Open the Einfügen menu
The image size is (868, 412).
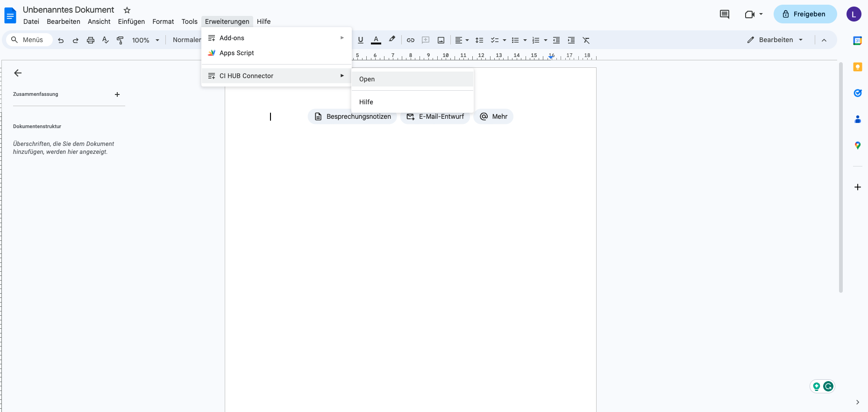point(131,22)
